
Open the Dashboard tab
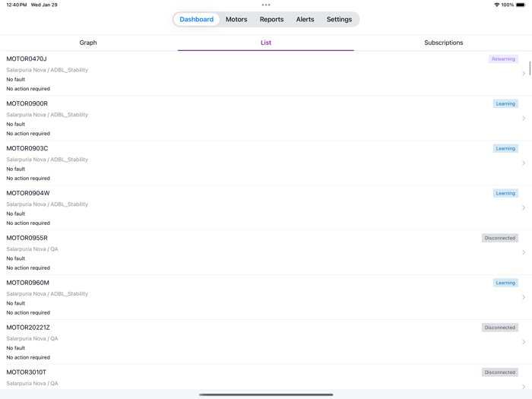(x=196, y=19)
